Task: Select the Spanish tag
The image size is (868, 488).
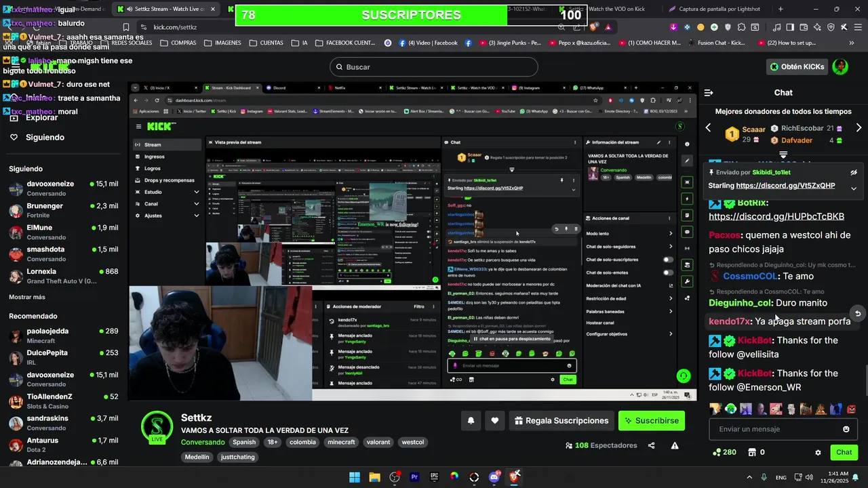Action: 244,442
